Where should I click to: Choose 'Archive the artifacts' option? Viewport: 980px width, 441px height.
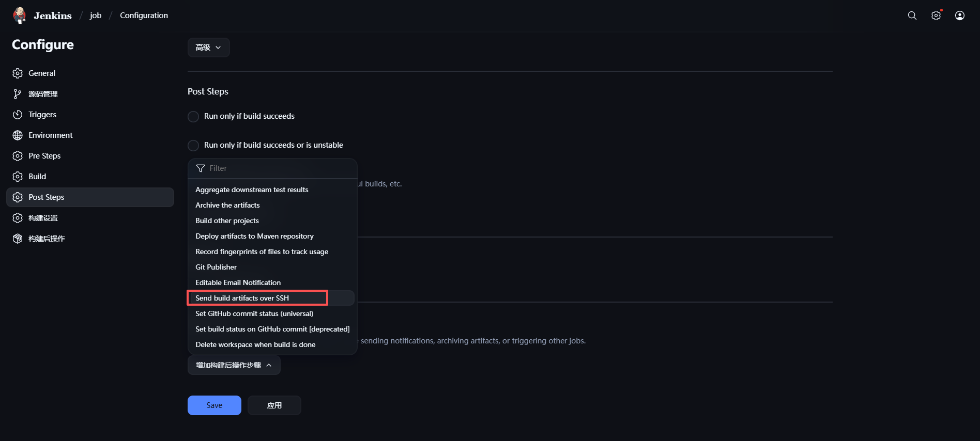227,205
